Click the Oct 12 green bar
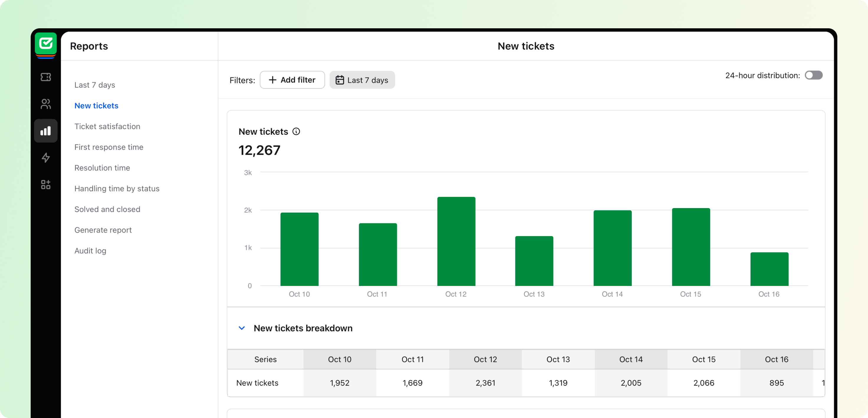 (x=456, y=241)
